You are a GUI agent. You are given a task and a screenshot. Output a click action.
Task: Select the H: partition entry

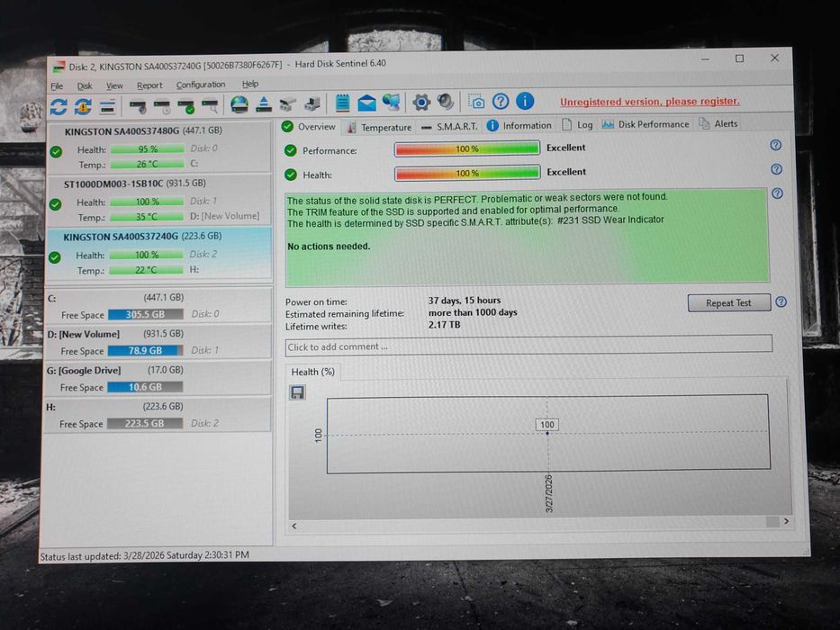click(x=157, y=415)
